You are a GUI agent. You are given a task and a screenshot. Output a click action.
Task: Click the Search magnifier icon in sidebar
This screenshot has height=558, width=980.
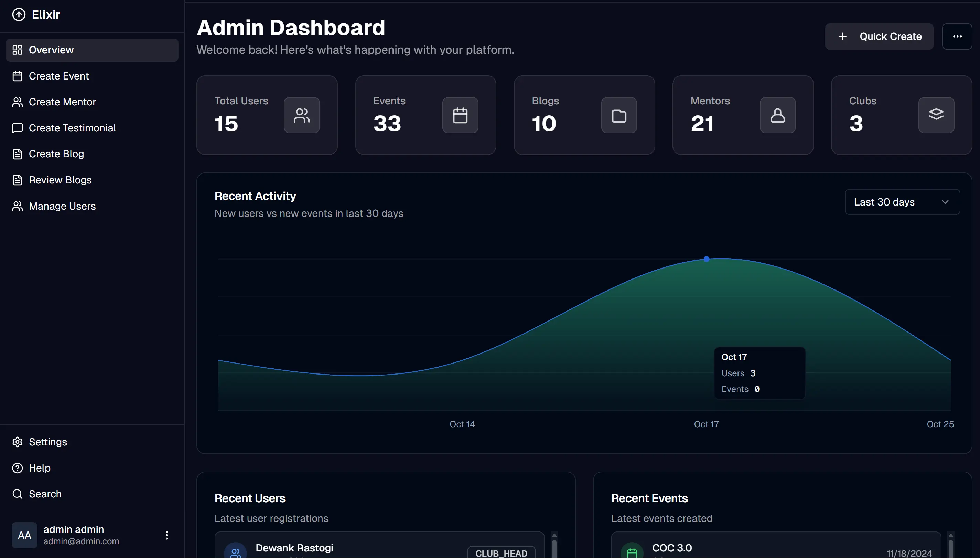(x=17, y=494)
